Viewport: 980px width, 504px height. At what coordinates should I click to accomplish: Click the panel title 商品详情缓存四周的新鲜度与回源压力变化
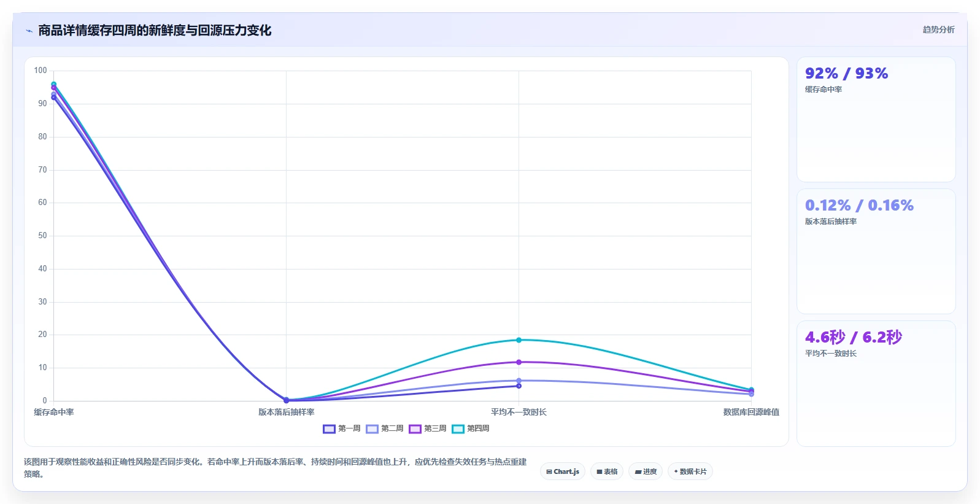coord(155,31)
